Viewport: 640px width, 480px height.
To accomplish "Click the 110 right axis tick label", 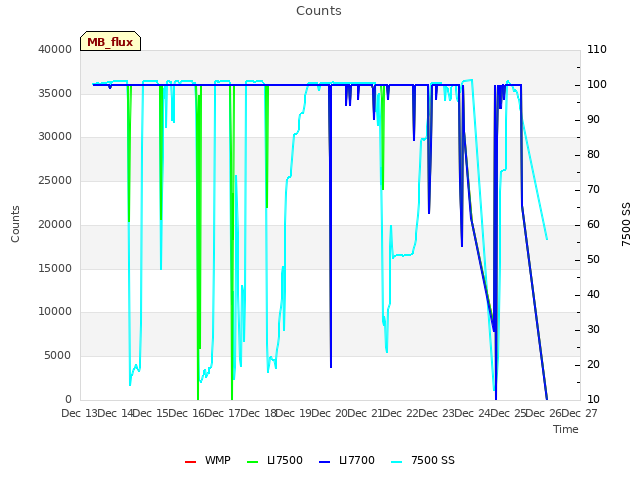I will (x=597, y=49).
